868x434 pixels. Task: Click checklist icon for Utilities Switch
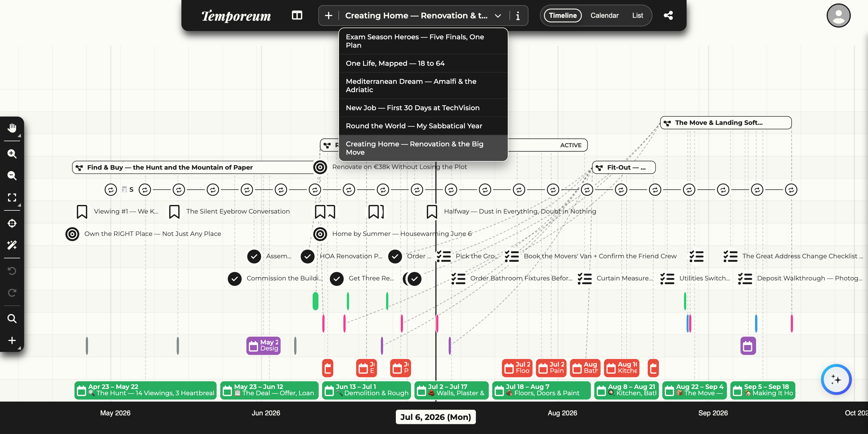click(x=667, y=279)
